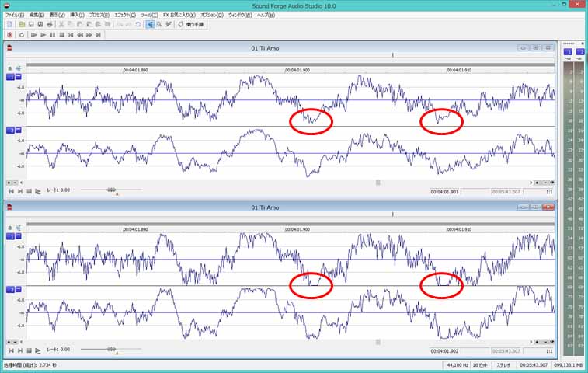Click Stop in upper window transport
588x373 pixels.
29,191
